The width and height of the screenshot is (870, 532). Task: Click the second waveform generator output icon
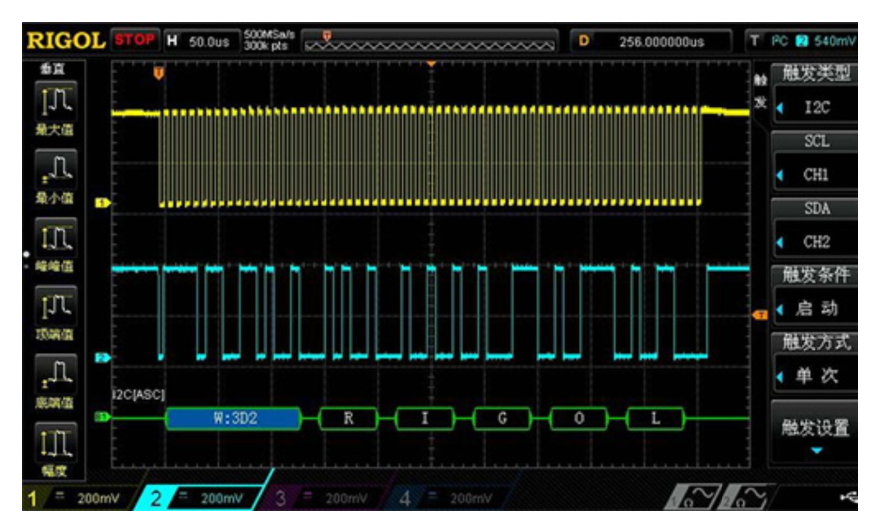pos(746,496)
